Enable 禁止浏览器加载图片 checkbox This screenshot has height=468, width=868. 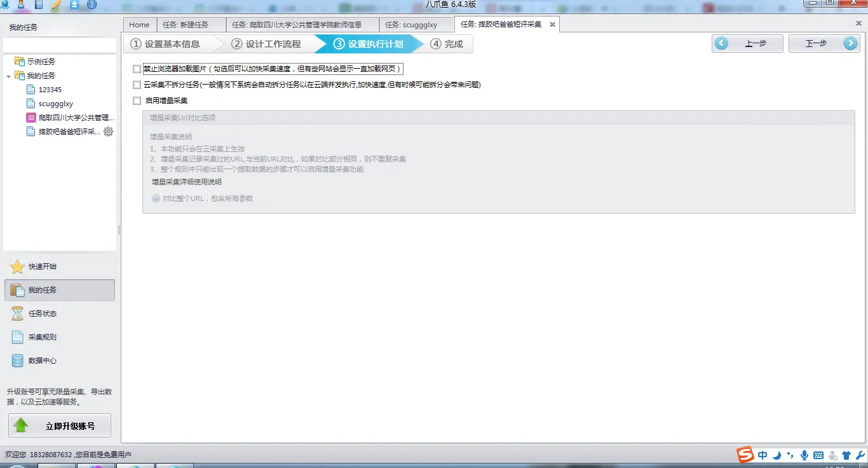[137, 69]
